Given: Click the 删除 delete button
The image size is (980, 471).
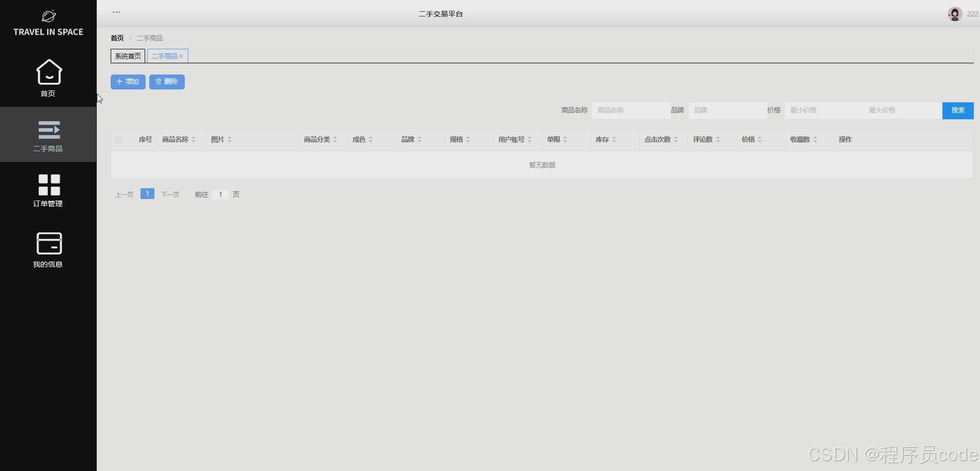Looking at the screenshot, I should (167, 82).
